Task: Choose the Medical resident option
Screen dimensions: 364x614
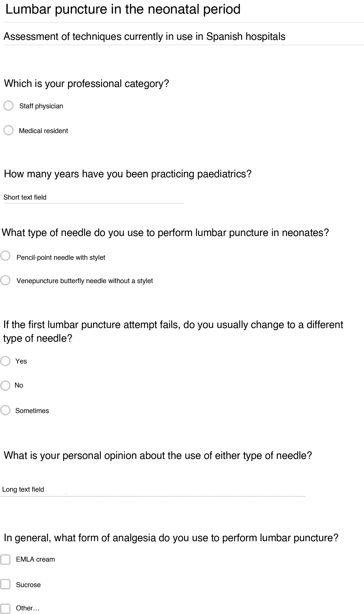Action: 8,130
